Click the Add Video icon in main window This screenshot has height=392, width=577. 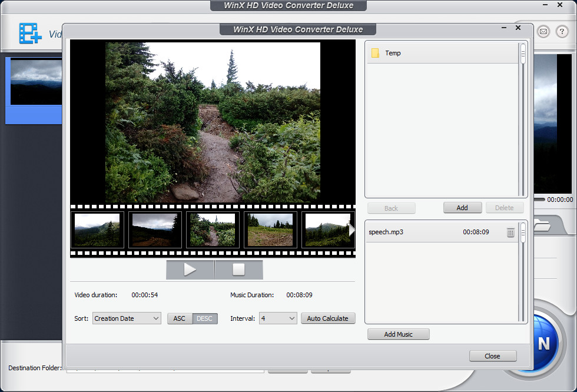pos(30,34)
